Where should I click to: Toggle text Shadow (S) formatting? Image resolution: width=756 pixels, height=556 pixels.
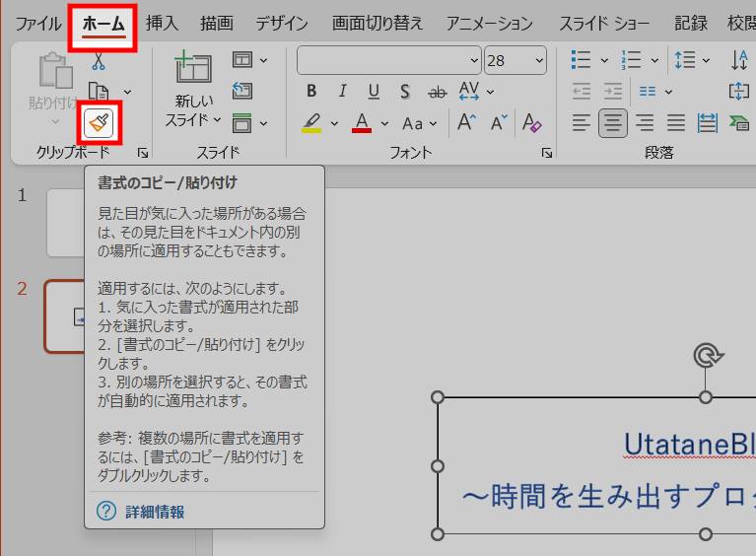tap(405, 91)
